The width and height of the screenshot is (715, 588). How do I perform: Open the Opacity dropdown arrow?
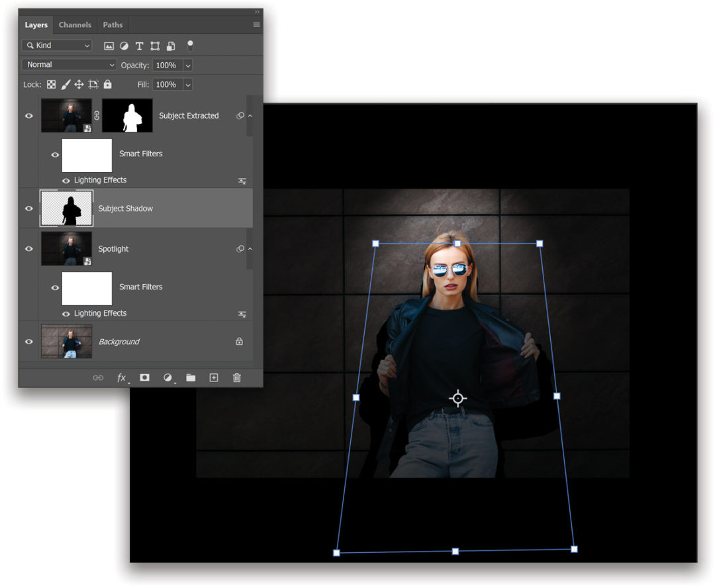click(187, 64)
